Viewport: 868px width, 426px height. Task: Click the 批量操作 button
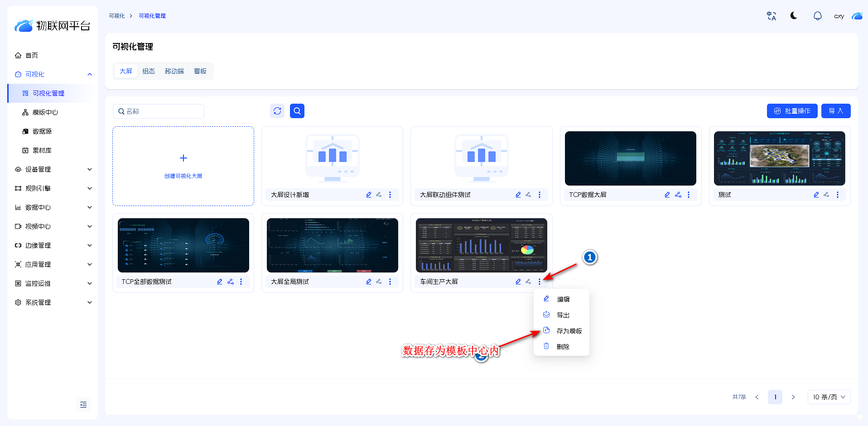(x=792, y=111)
